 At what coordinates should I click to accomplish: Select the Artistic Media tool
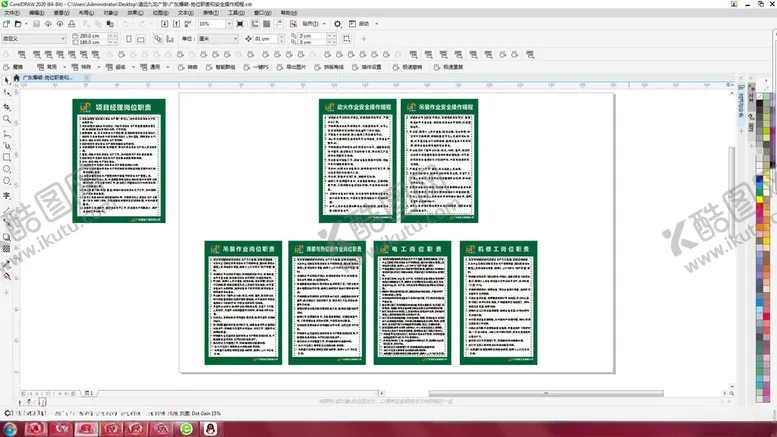pos(6,146)
